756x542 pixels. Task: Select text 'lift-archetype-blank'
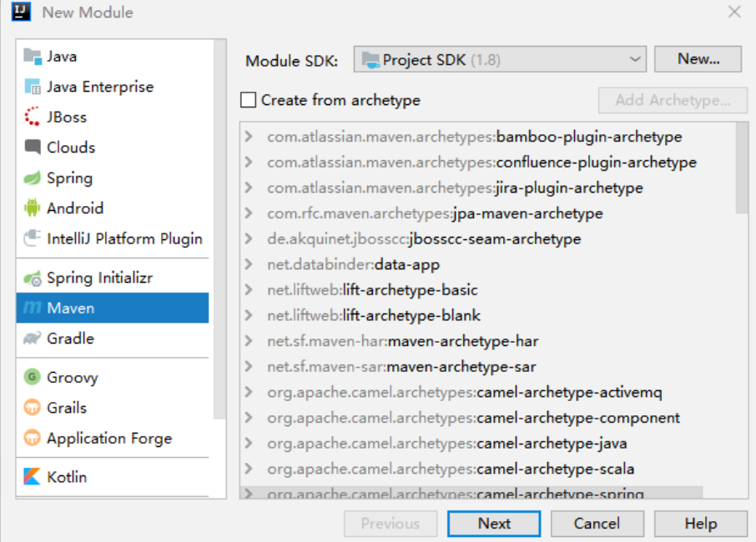411,315
